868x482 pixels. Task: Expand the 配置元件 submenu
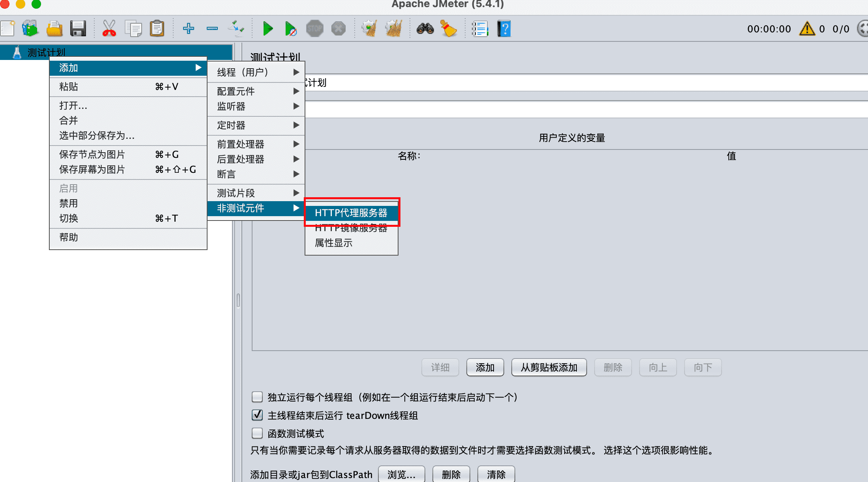pos(256,91)
